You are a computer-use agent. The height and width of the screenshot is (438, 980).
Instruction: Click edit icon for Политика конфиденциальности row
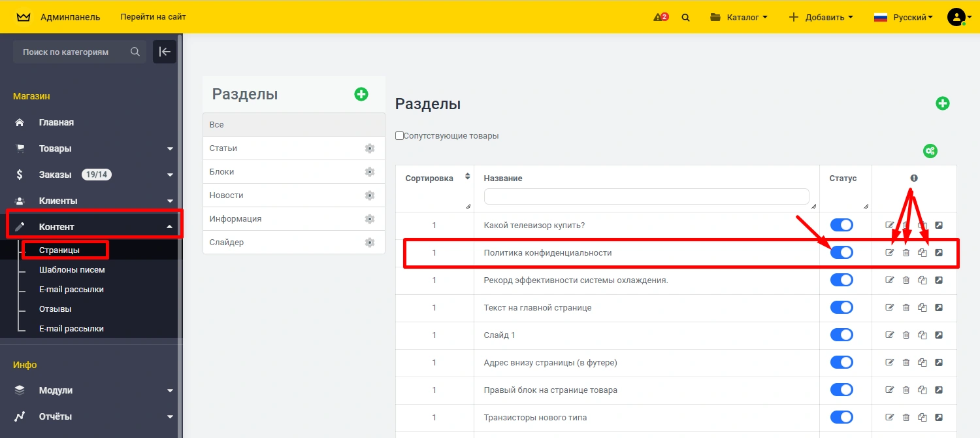click(x=889, y=253)
